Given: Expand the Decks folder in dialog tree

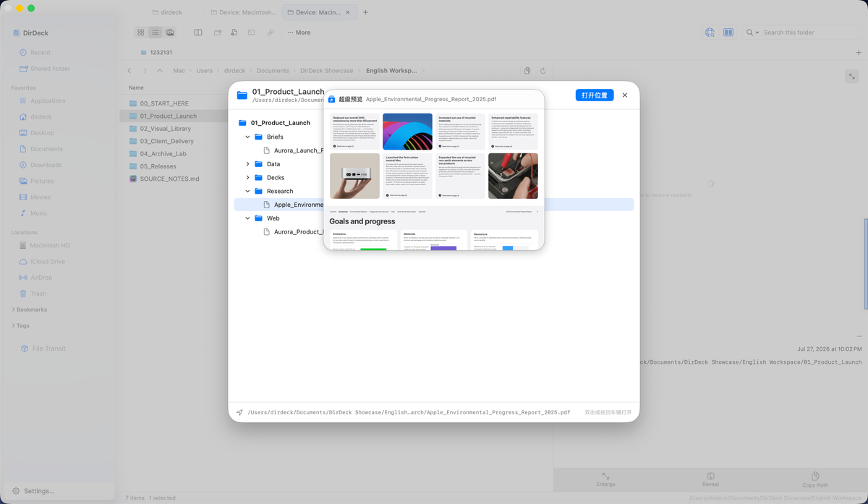Looking at the screenshot, I should point(247,177).
